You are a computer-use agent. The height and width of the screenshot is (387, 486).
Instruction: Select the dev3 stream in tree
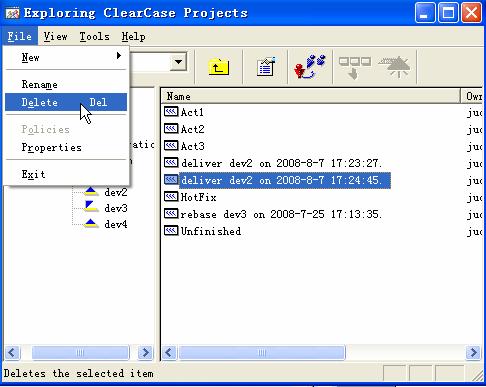click(x=116, y=208)
